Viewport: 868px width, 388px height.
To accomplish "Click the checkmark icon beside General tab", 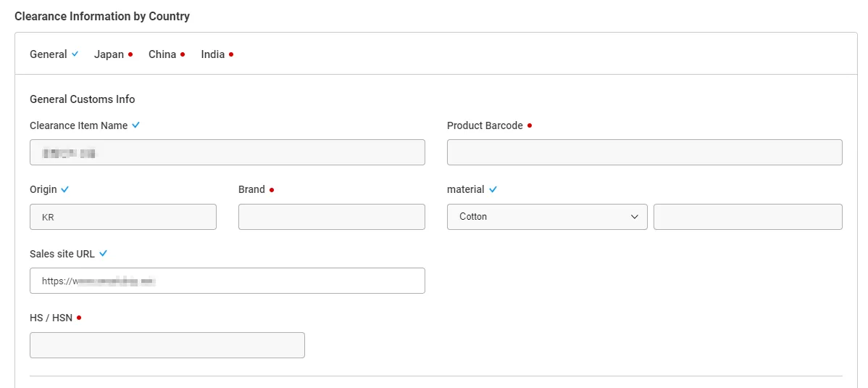I will click(75, 54).
